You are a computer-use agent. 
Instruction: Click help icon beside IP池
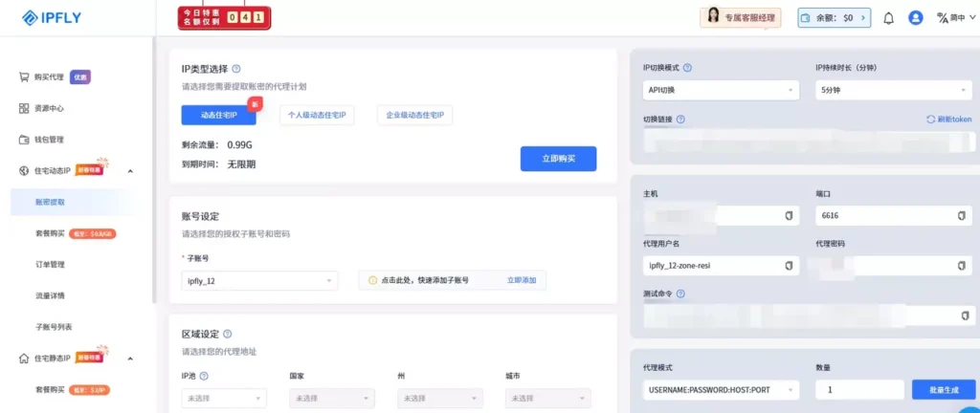click(x=204, y=376)
